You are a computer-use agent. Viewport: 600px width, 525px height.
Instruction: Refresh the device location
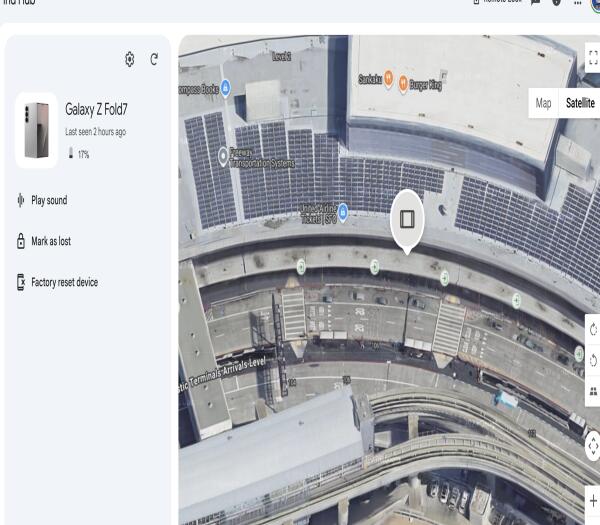tap(154, 60)
